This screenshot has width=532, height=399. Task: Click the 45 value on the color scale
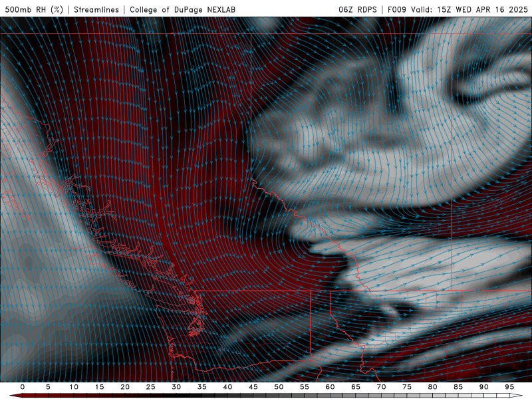click(253, 387)
